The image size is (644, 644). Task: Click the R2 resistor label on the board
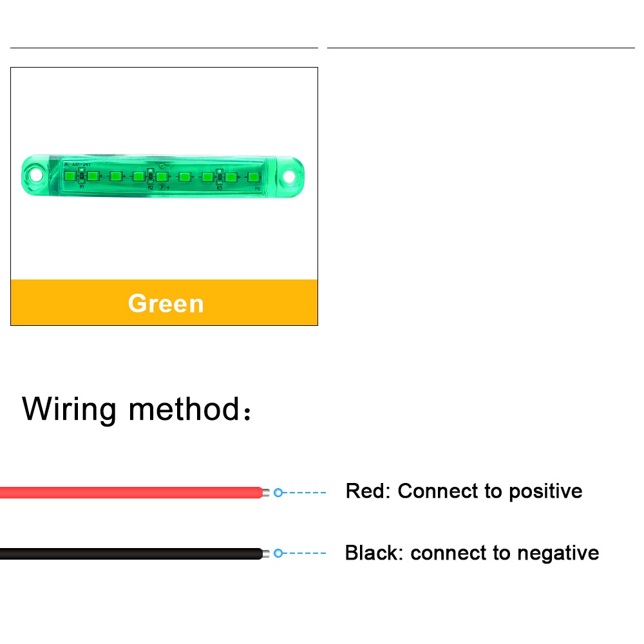pos(151,187)
